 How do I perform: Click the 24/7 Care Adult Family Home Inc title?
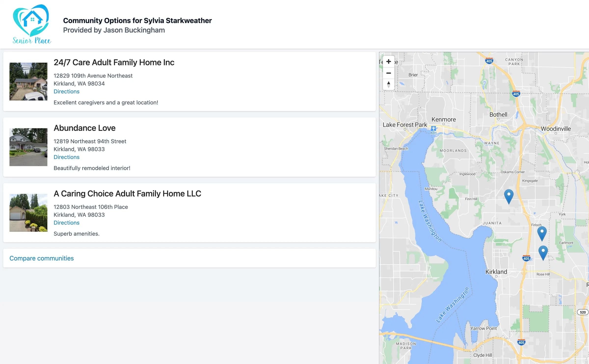pos(114,63)
